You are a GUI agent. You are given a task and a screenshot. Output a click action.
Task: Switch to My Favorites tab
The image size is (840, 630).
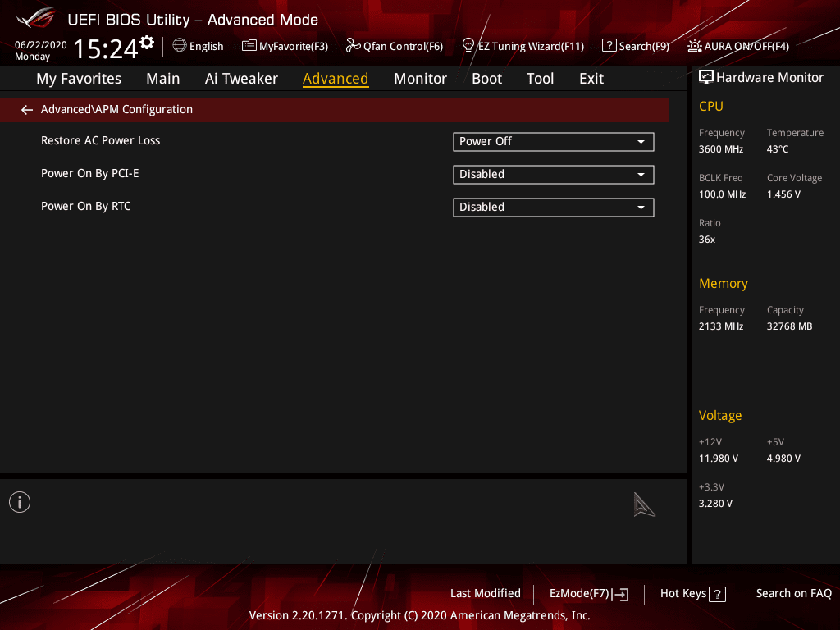[79, 79]
